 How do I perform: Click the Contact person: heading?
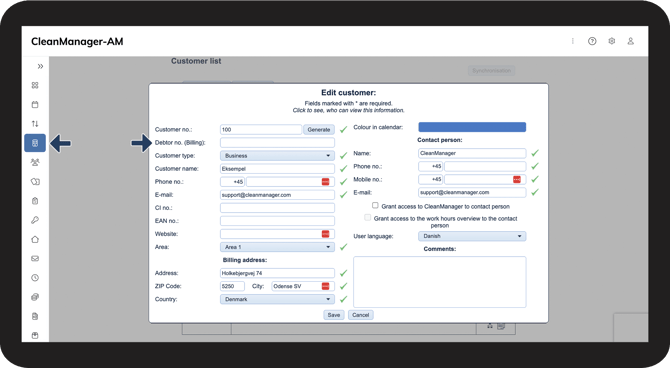[x=440, y=140]
